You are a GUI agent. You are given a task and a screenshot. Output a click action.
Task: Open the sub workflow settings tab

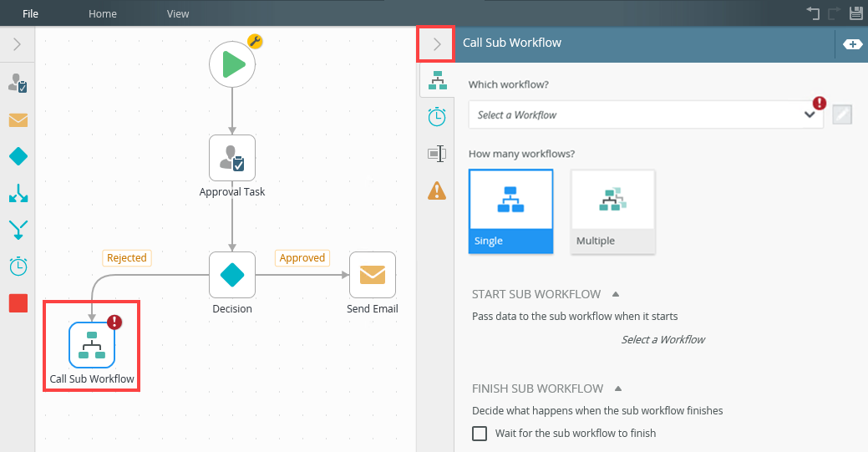click(437, 80)
